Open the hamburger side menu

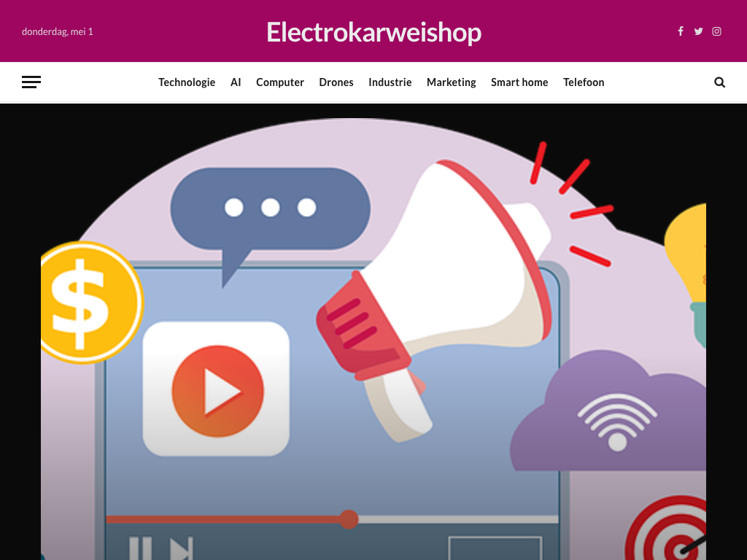[31, 82]
